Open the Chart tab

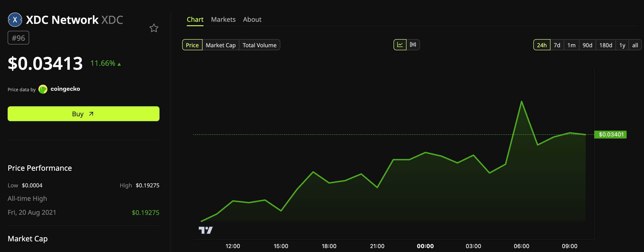coord(195,19)
